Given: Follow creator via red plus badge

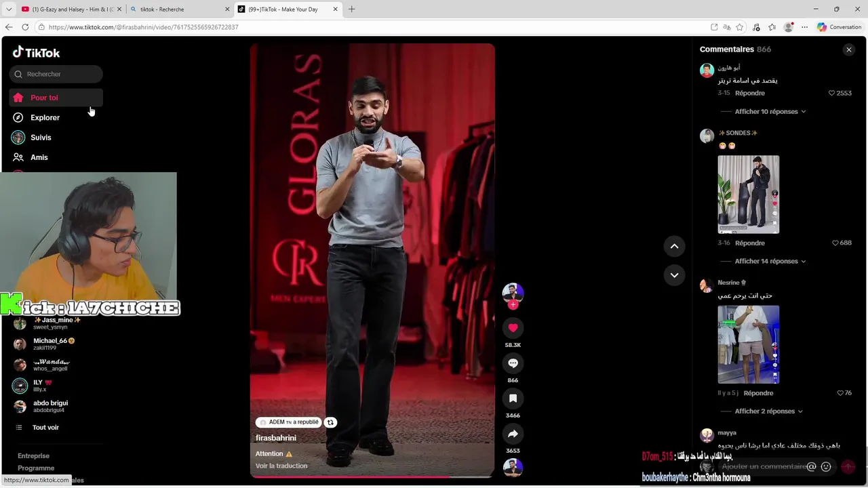Looking at the screenshot, I should click(x=513, y=305).
